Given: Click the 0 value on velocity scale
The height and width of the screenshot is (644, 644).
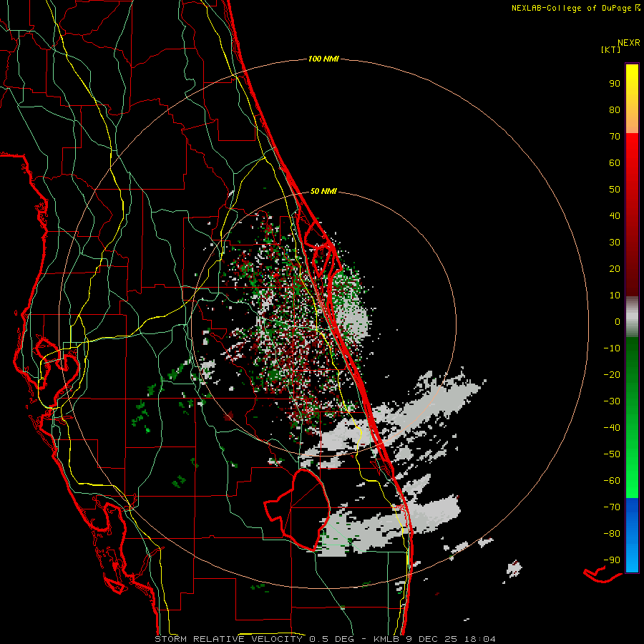Looking at the screenshot, I should click(x=618, y=322).
